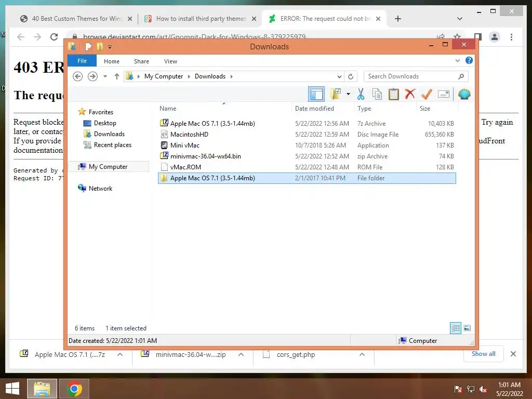Click Show all downloads in Chrome
Image resolution: width=532 pixels, height=399 pixels.
click(484, 354)
